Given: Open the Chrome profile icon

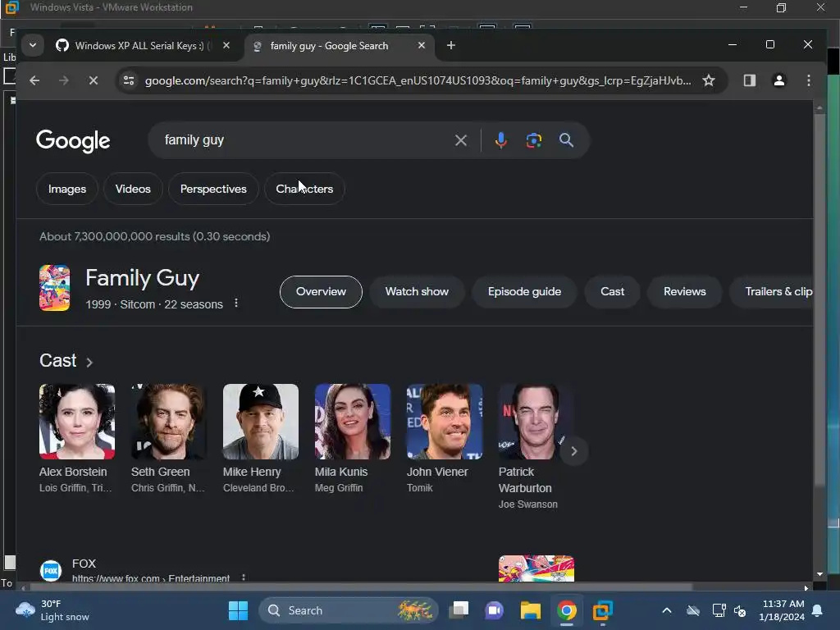Looking at the screenshot, I should 779,80.
